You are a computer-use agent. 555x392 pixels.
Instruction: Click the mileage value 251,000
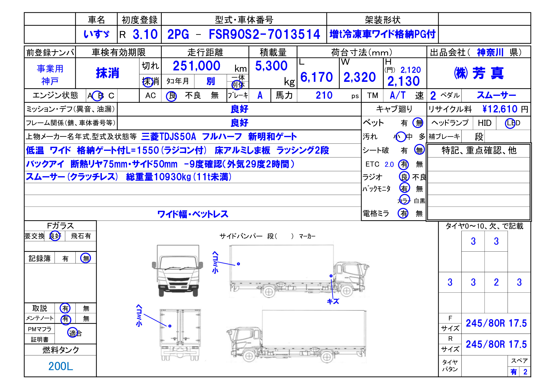[x=197, y=66]
